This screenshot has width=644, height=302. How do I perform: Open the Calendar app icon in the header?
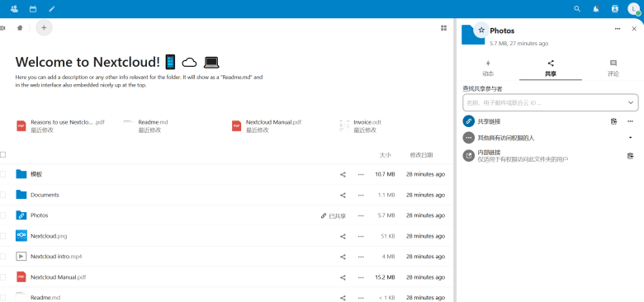pyautogui.click(x=33, y=8)
